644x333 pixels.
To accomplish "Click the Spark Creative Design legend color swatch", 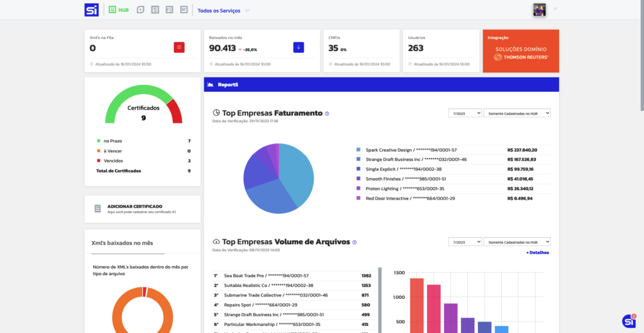I will pyautogui.click(x=358, y=150).
